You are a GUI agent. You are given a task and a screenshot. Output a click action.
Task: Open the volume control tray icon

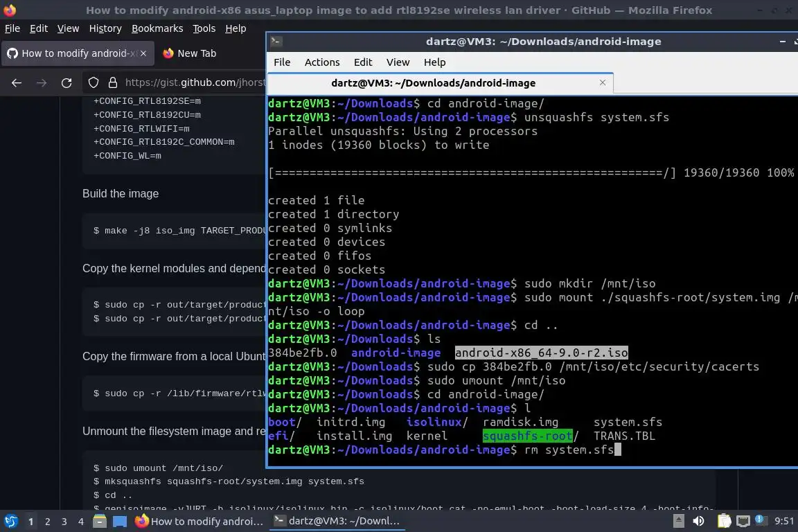pos(699,521)
